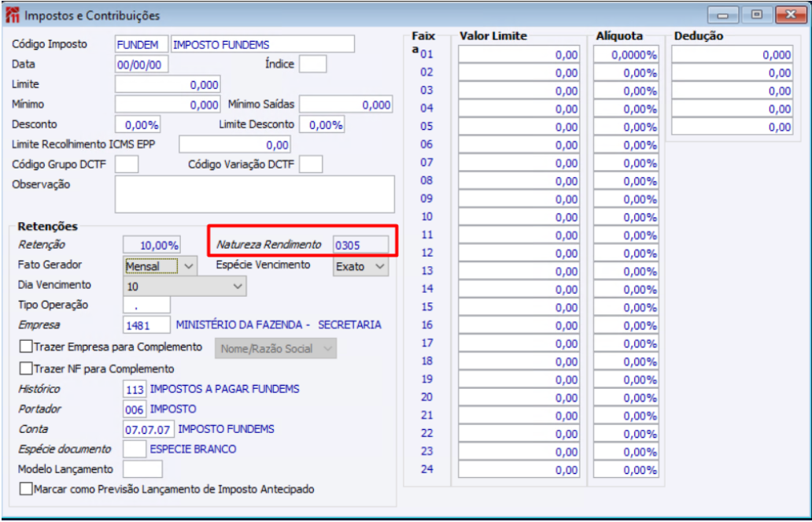This screenshot has width=812, height=522.
Task: Minimize the Impostos e Contribuições window
Action: coord(723,15)
